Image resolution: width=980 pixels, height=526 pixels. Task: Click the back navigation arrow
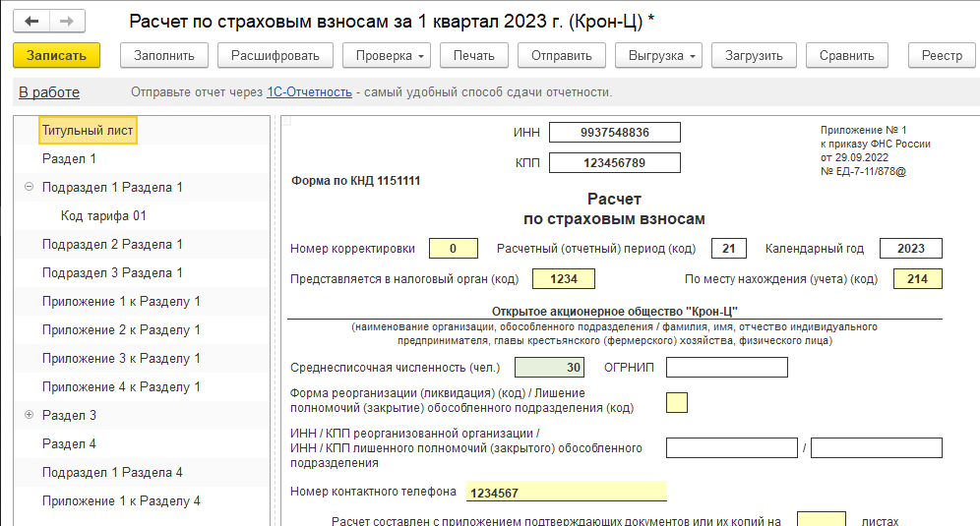[32, 21]
